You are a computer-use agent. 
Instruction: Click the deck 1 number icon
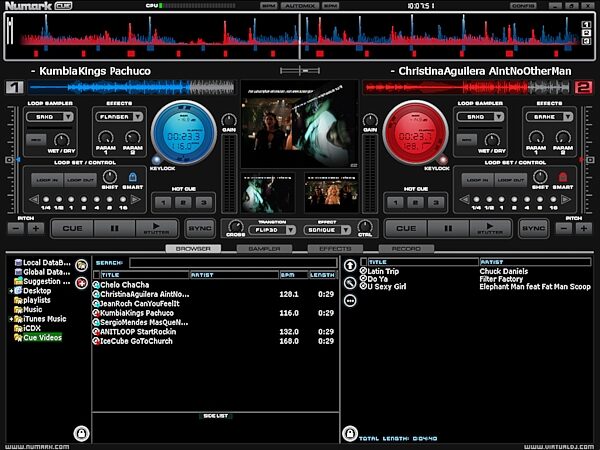click(x=15, y=87)
